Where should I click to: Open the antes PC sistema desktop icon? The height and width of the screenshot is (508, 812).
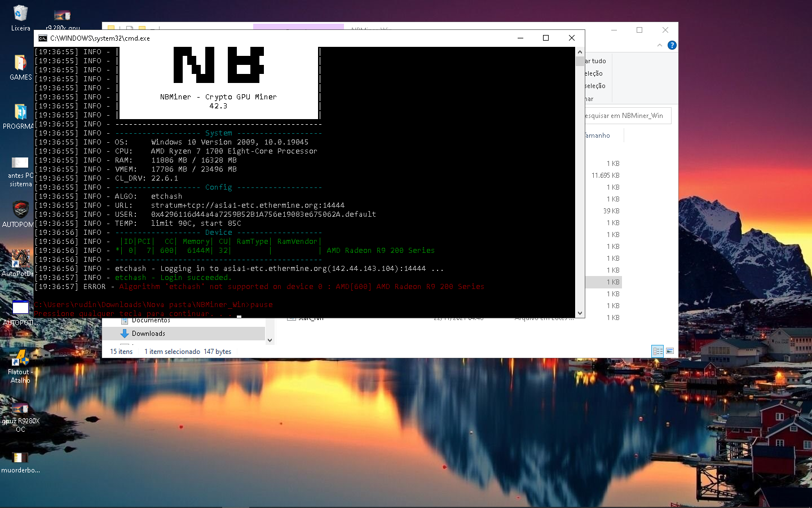click(x=20, y=164)
